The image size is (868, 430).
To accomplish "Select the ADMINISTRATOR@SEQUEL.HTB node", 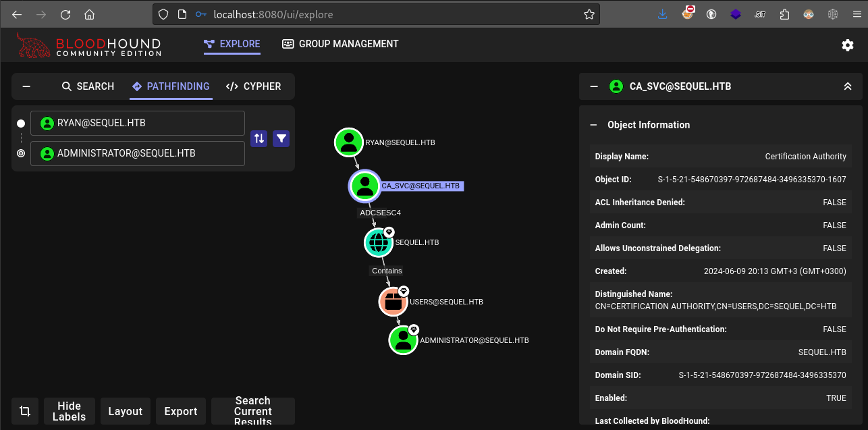I will (404, 340).
